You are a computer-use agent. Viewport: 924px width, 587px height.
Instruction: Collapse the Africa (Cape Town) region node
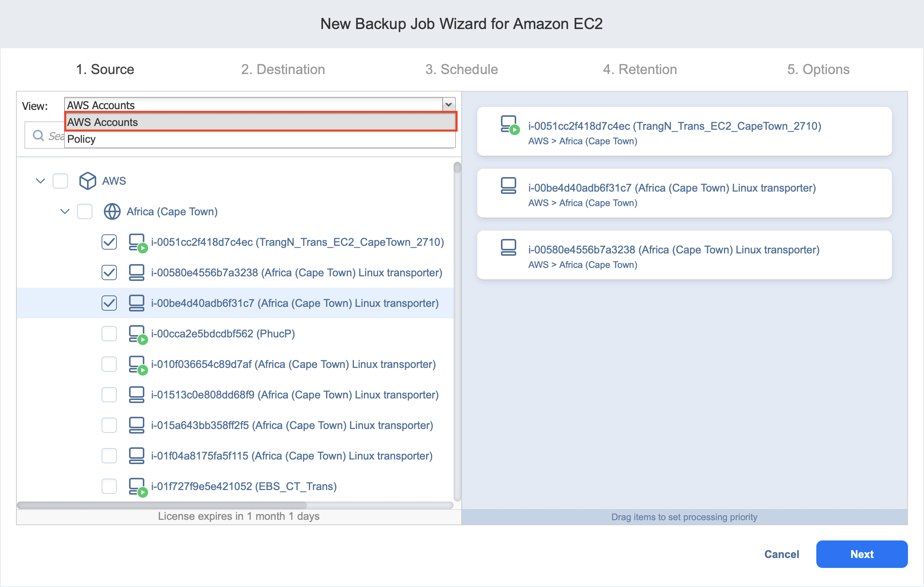[x=65, y=211]
